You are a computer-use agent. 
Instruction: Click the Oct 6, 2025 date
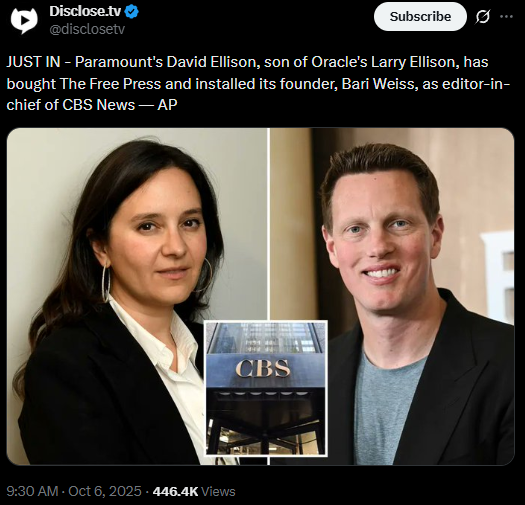pyautogui.click(x=105, y=491)
